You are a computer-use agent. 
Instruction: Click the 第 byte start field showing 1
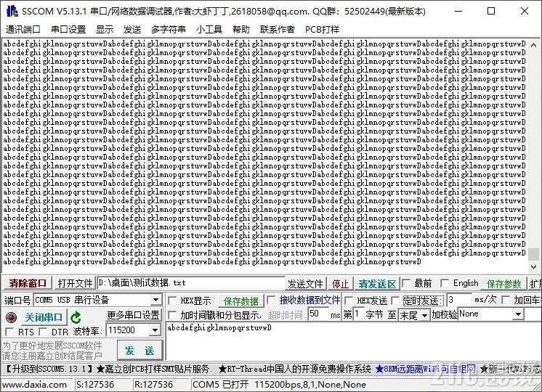click(x=360, y=314)
